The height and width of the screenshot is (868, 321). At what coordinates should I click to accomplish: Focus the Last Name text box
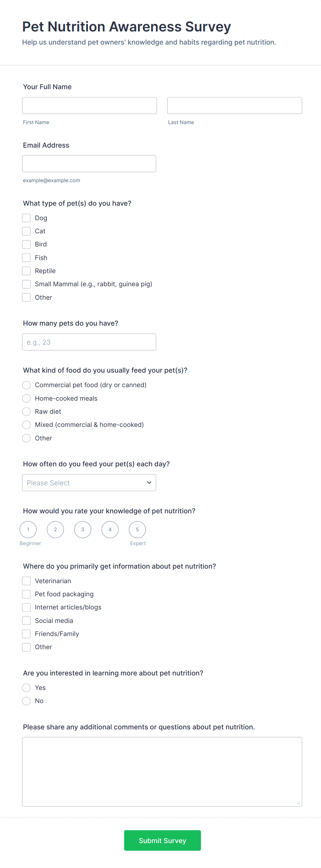pyautogui.click(x=234, y=105)
